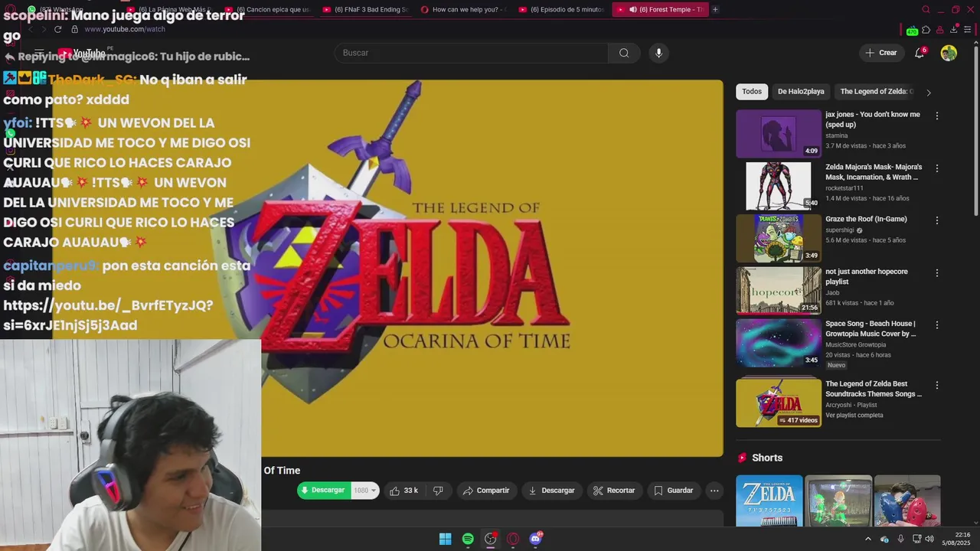Open the browser easy-setup menu icon
The image size is (980, 551).
pyautogui.click(x=968, y=30)
